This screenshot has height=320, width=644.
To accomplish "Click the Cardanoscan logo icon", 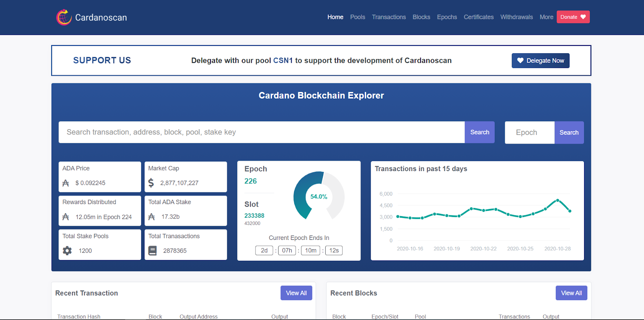I will [x=64, y=17].
